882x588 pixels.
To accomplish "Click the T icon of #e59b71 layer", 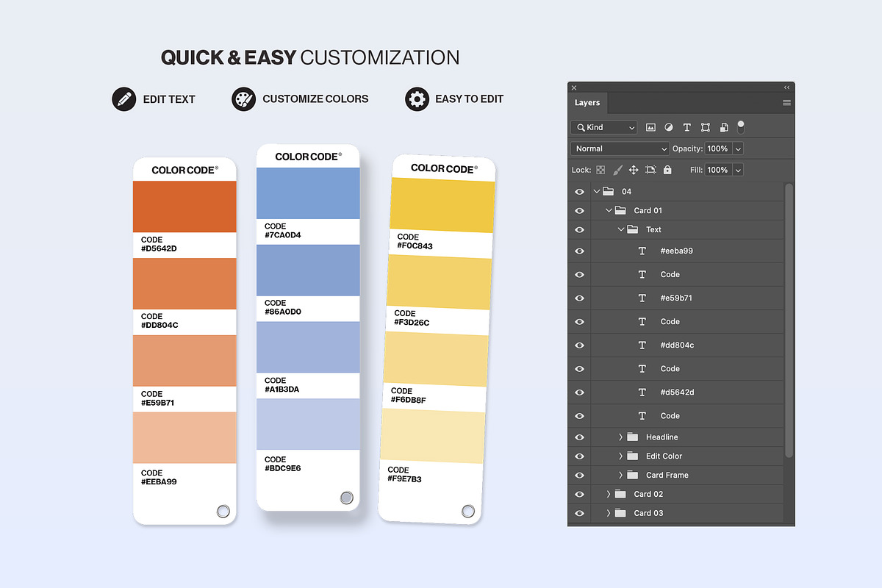I will tap(642, 298).
